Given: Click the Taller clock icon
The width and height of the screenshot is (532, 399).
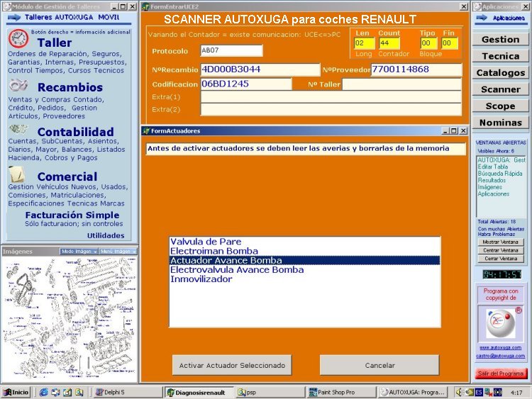Looking at the screenshot, I should coord(18,38).
